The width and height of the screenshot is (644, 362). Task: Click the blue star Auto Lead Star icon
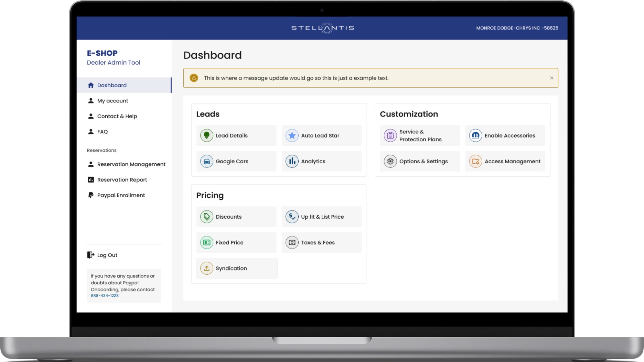click(x=292, y=135)
